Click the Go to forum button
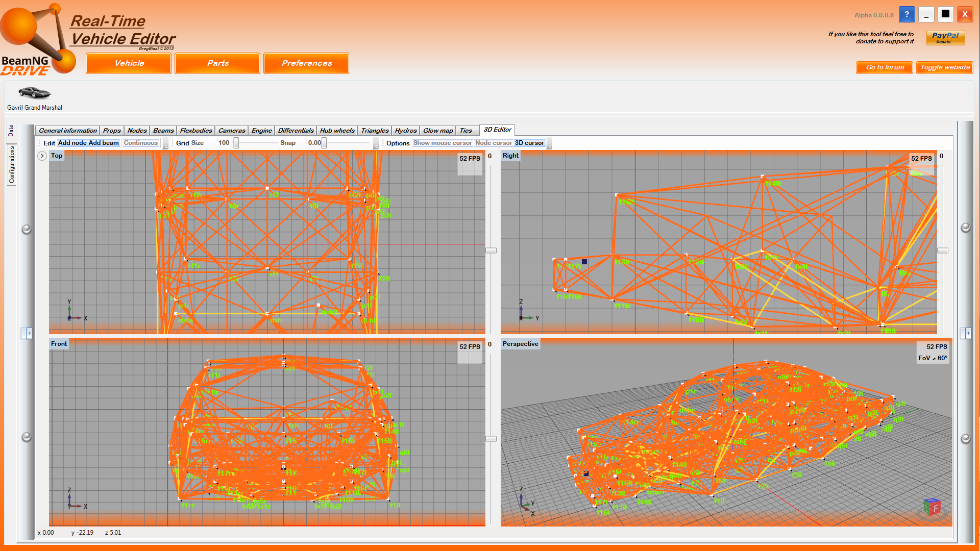The width and height of the screenshot is (980, 551). 885,67
